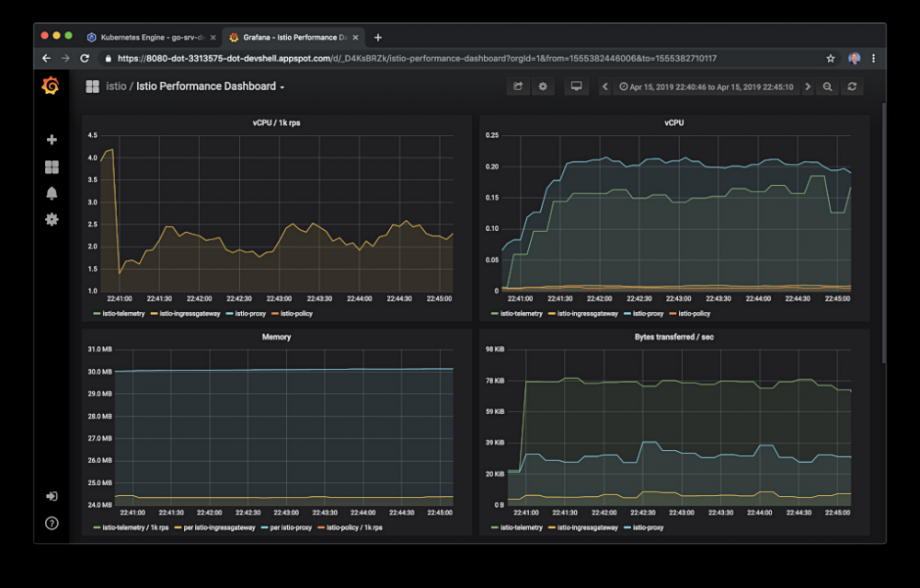This screenshot has width=920, height=588.
Task: Shift time range forward with right arrow
Action: click(x=808, y=86)
